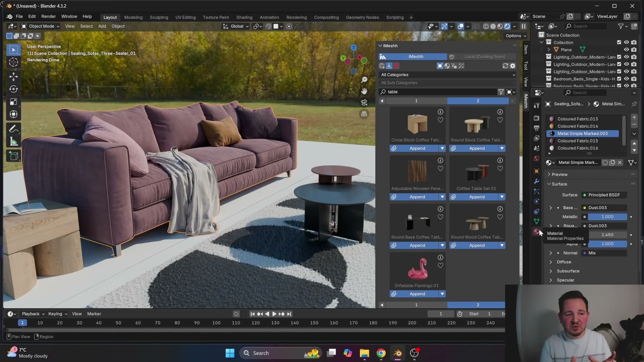The image size is (644, 362).
Task: Open the File menu
Action: point(19,16)
